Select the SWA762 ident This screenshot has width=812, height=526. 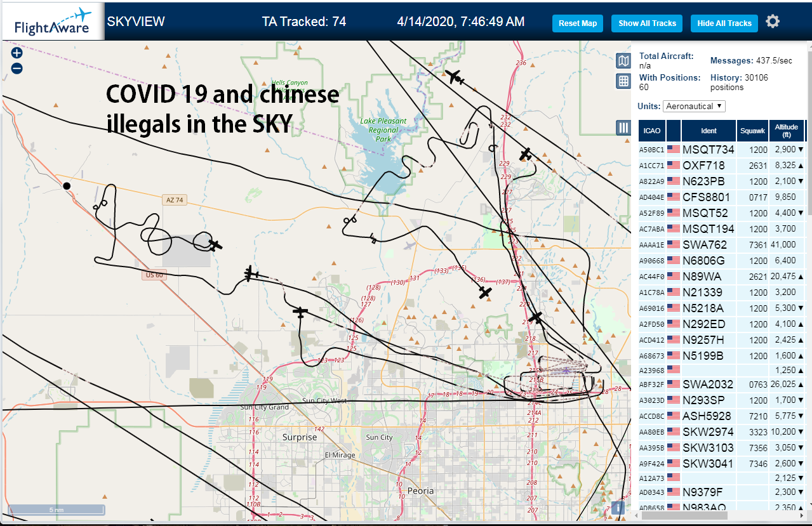705,245
